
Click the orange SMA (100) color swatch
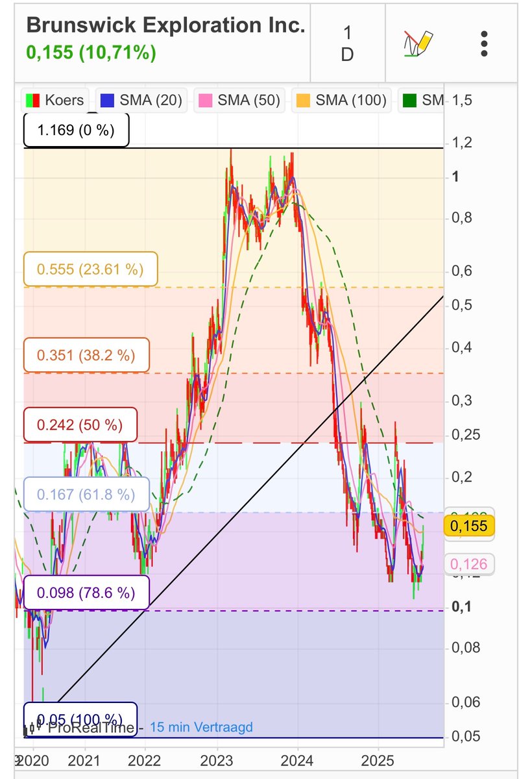pyautogui.click(x=303, y=100)
